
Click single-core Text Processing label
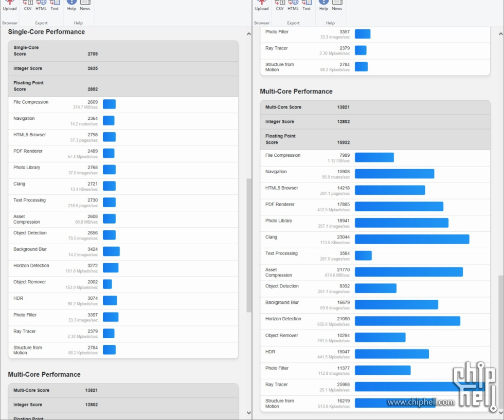[30, 200]
